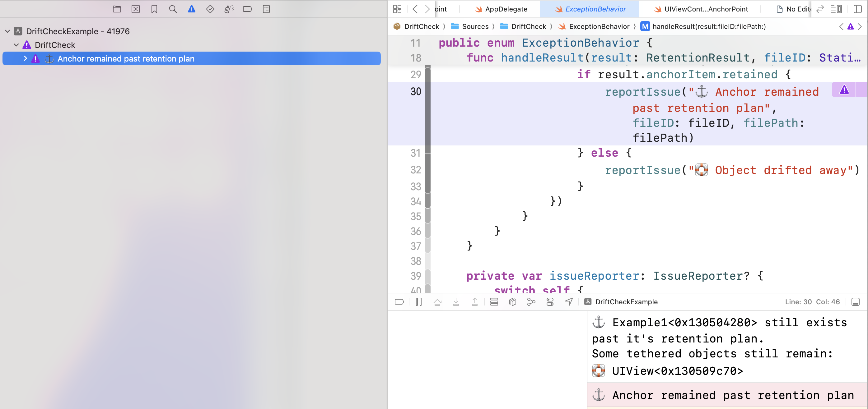
Task: Open the Debug navigator spray icon
Action: 229,9
